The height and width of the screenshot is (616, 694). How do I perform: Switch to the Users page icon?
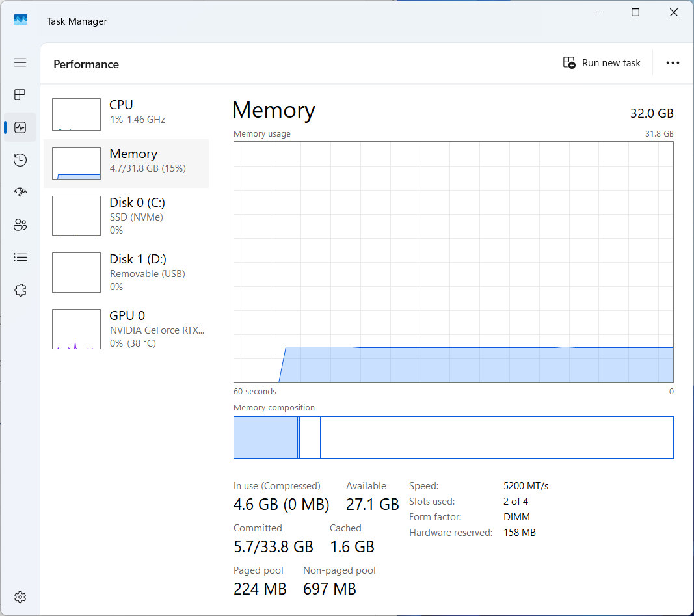[x=20, y=225]
